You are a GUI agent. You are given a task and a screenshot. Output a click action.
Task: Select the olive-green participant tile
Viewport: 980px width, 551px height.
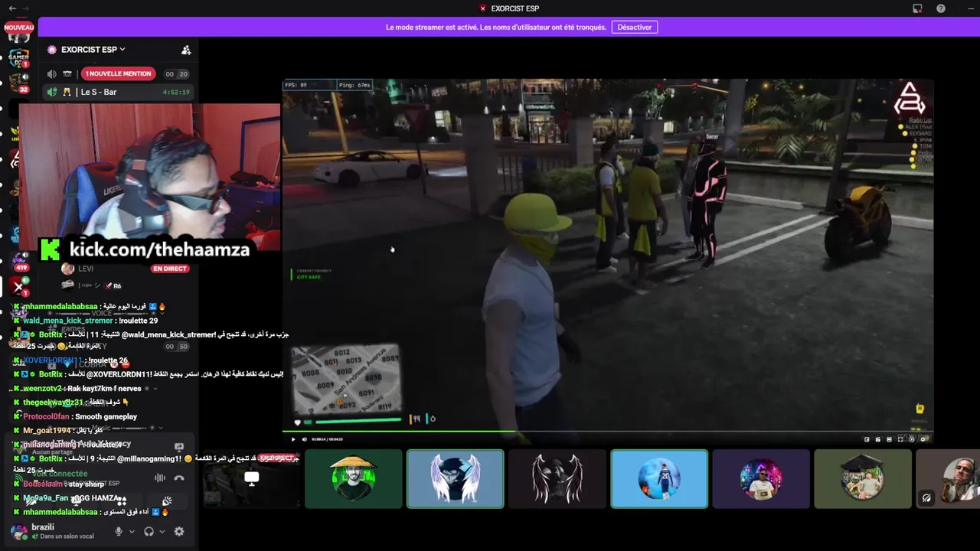tap(863, 479)
